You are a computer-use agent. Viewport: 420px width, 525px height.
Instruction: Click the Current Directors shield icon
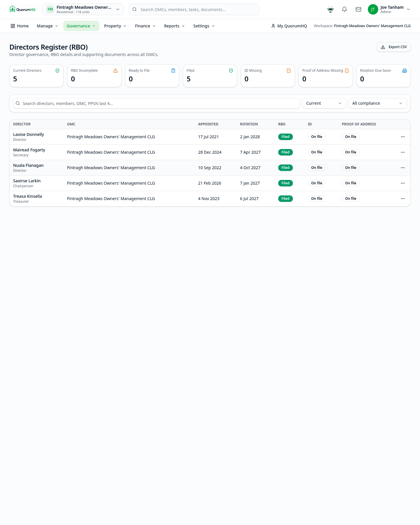click(x=57, y=71)
